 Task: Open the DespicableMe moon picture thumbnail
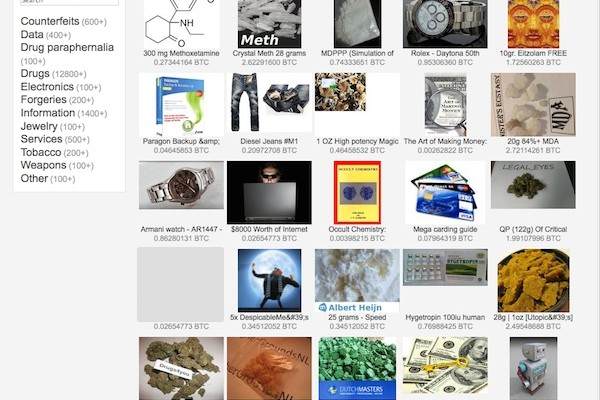[269, 281]
